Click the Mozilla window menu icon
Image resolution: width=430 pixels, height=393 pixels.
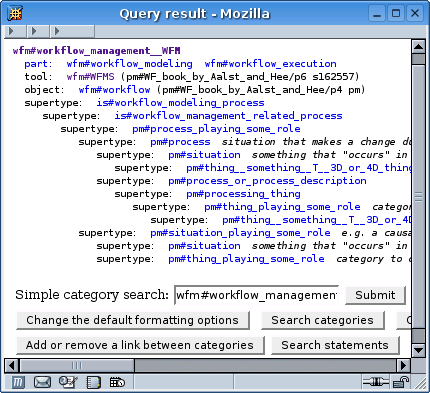[x=15, y=14]
